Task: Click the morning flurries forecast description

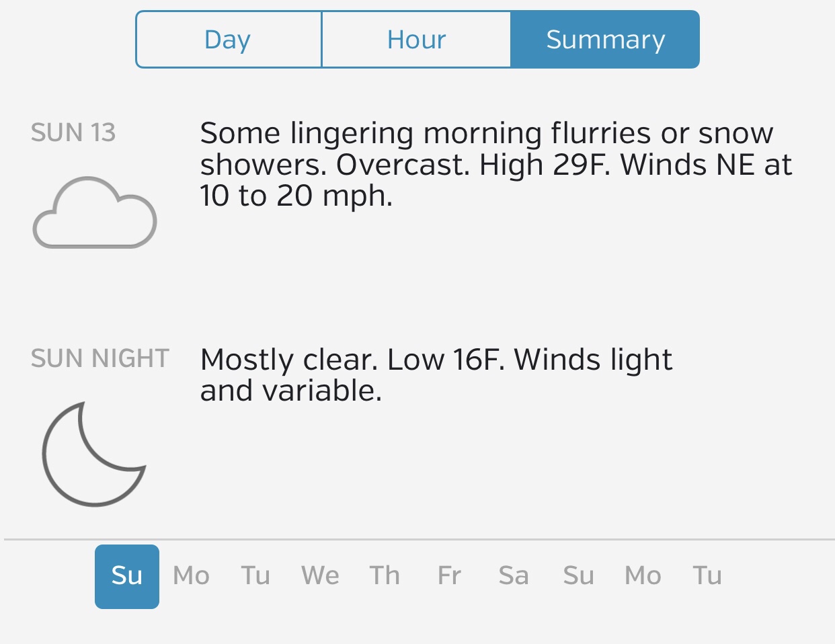Action: point(495,165)
